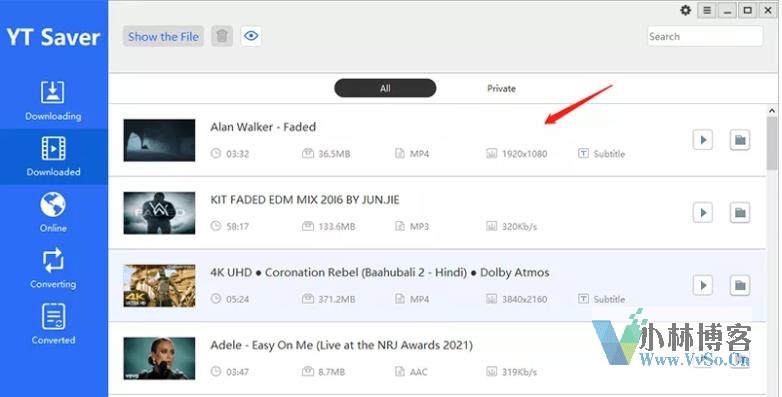
Task: Click title KIT FADED EDM MIX 2016 BY JUN.JIE
Action: pyautogui.click(x=305, y=200)
